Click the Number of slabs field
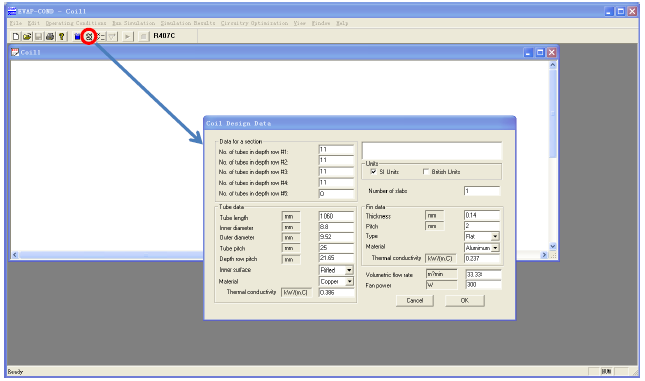The image size is (645, 381). [482, 191]
